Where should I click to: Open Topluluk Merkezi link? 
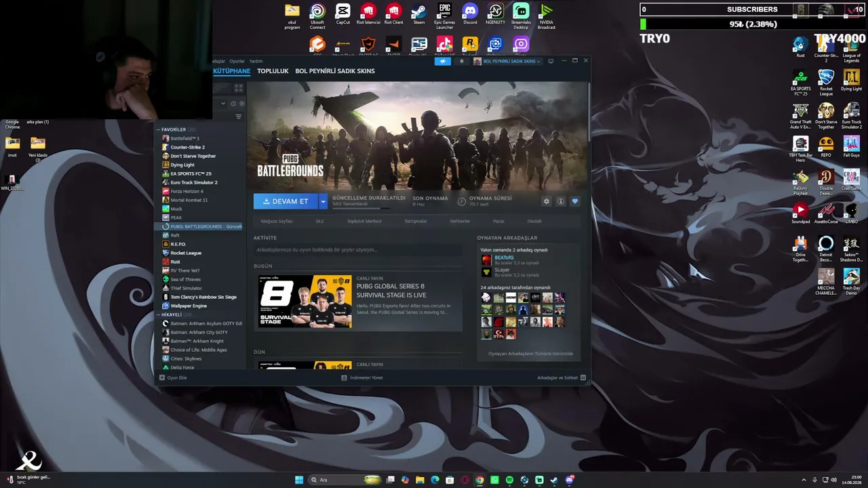tap(364, 221)
